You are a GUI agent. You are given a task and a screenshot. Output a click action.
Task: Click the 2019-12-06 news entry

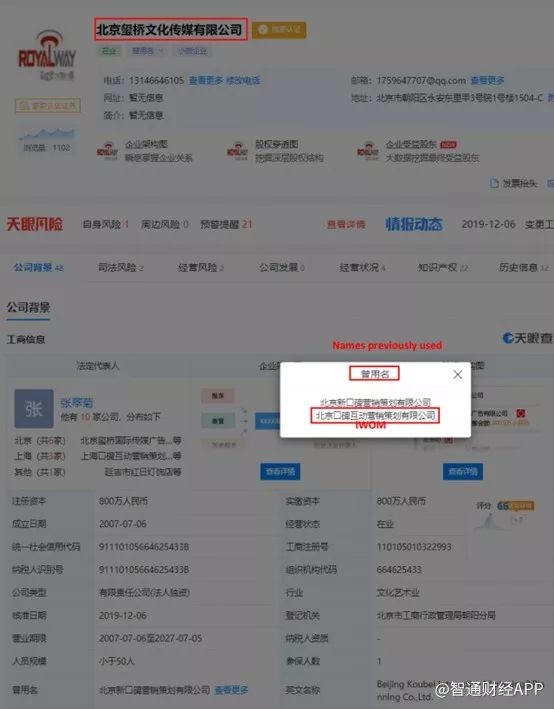pos(507,224)
